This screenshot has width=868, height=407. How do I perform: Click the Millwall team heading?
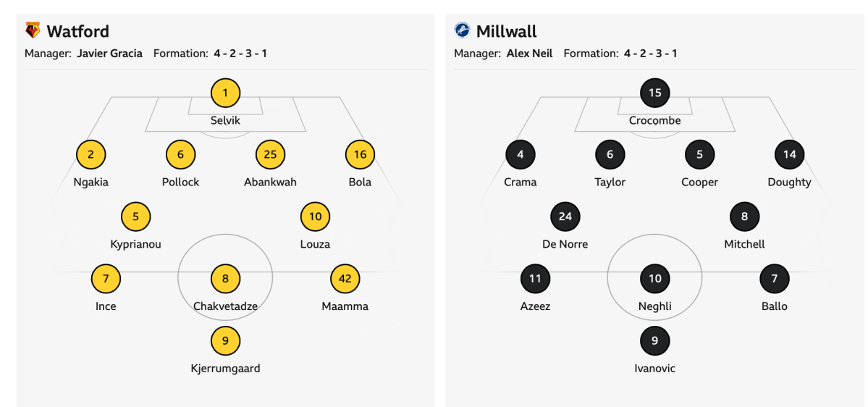tap(507, 31)
